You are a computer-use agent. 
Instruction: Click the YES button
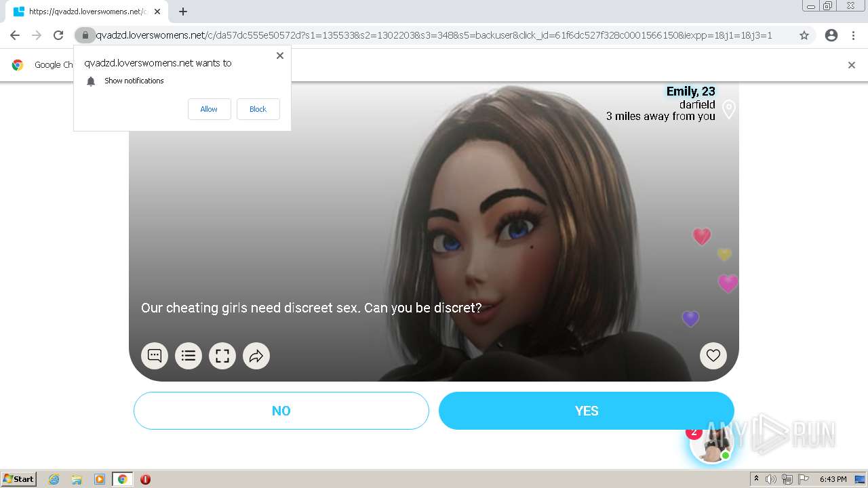pos(587,411)
